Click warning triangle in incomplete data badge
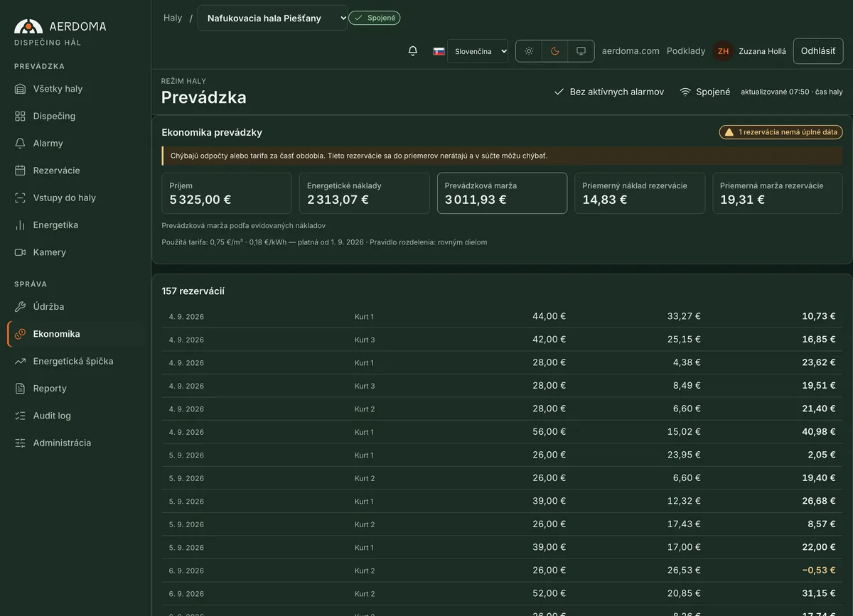Screen dimensions: 853x616 (x=729, y=132)
